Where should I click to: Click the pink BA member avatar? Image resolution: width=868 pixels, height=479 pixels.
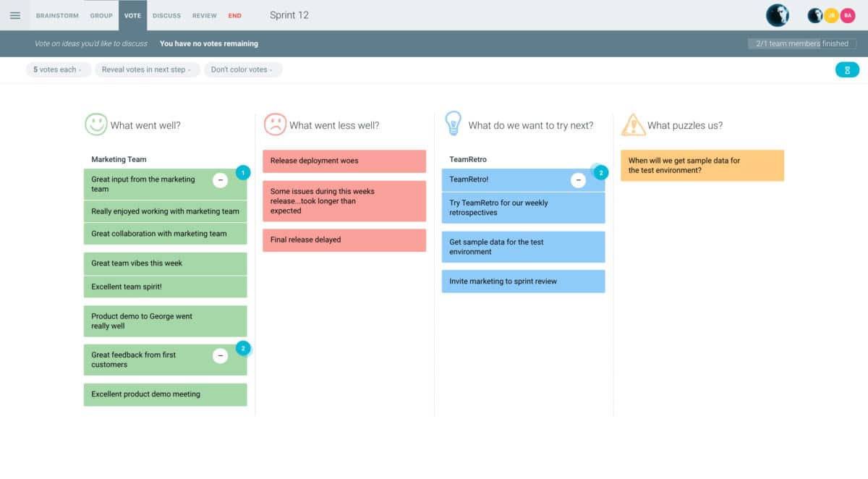click(x=847, y=15)
